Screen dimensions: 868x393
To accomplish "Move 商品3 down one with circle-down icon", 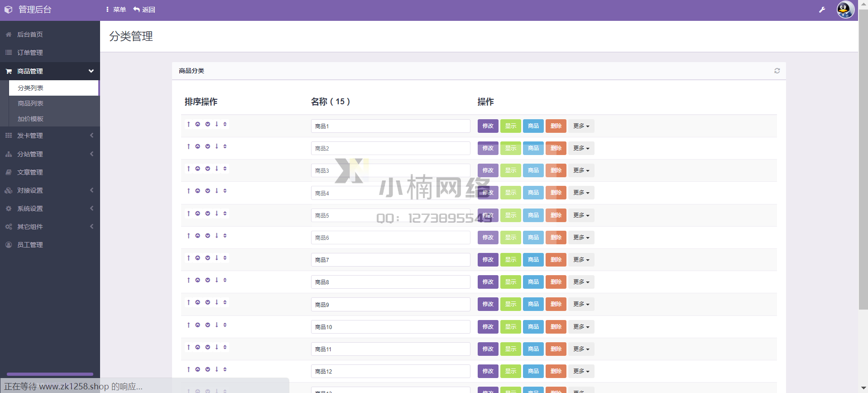I will 208,169.
